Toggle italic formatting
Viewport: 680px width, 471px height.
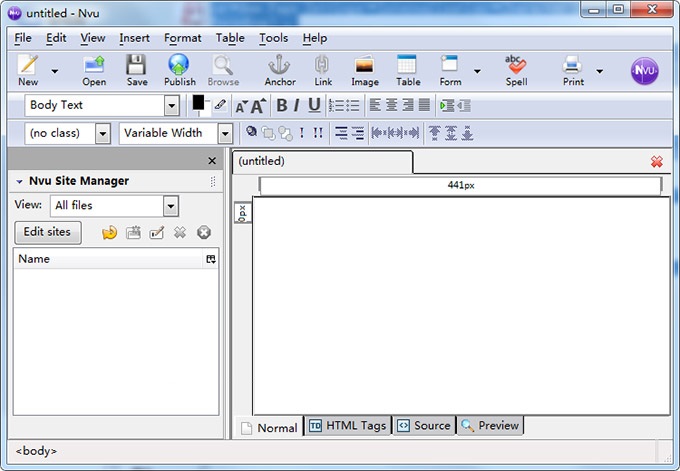click(x=297, y=105)
